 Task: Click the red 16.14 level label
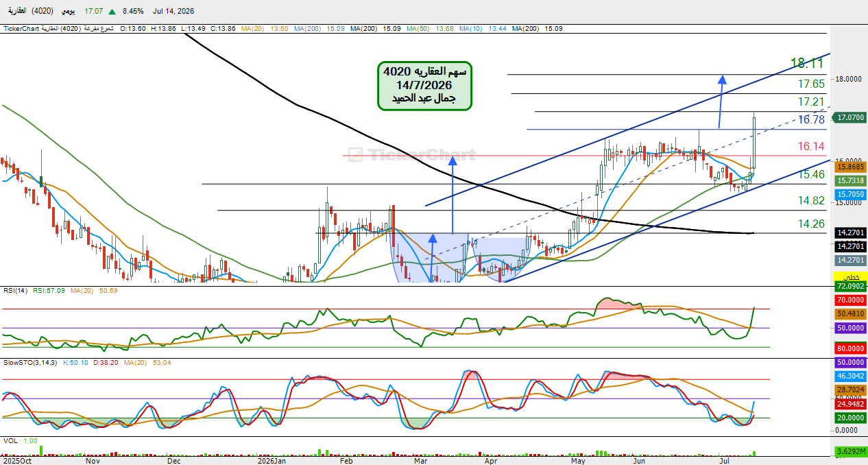pyautogui.click(x=811, y=146)
